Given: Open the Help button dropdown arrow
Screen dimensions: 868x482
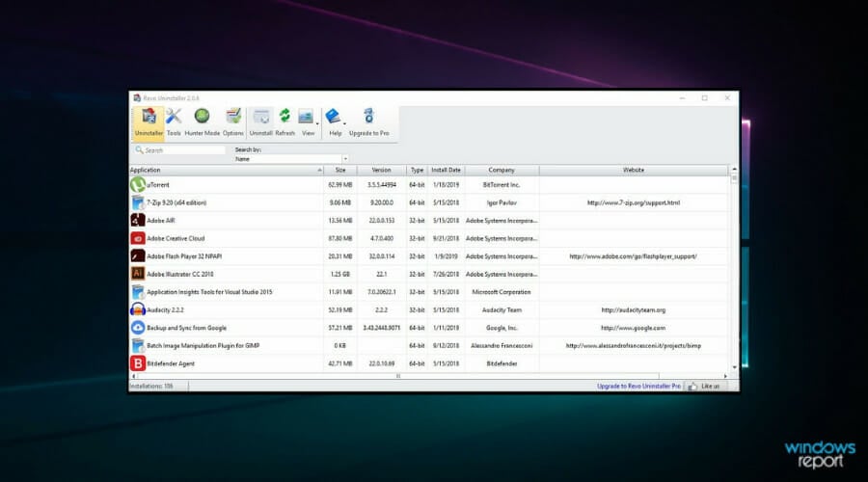Looking at the screenshot, I should pyautogui.click(x=344, y=123).
